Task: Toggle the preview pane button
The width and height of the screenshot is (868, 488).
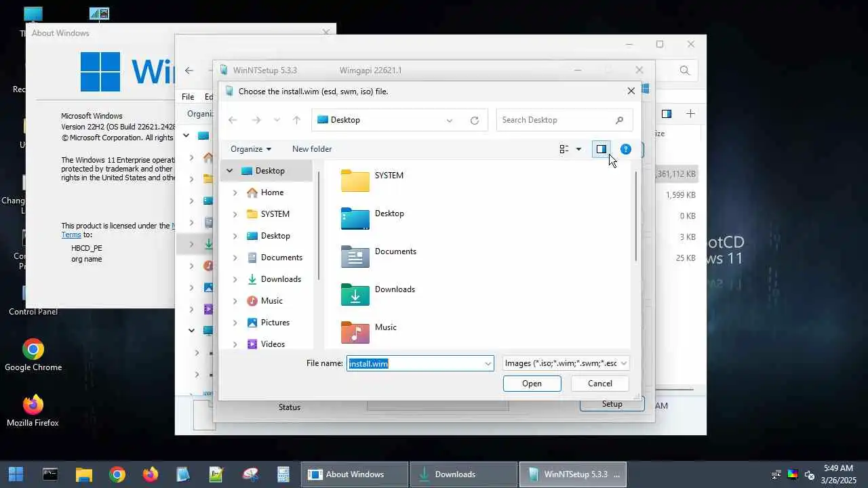Action: pyautogui.click(x=601, y=149)
